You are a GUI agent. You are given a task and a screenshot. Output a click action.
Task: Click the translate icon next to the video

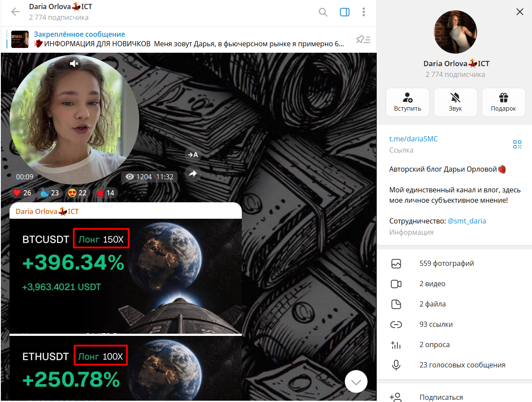click(193, 155)
